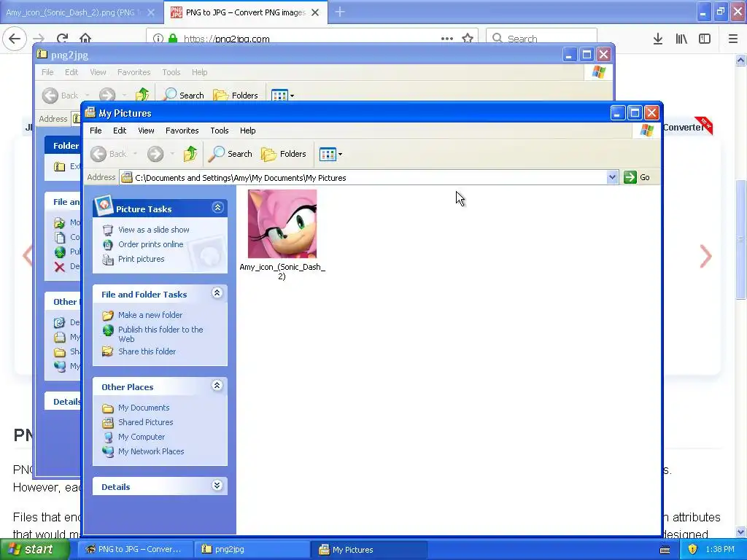This screenshot has width=747, height=560.
Task: Click the new folder icon
Action: click(x=108, y=315)
